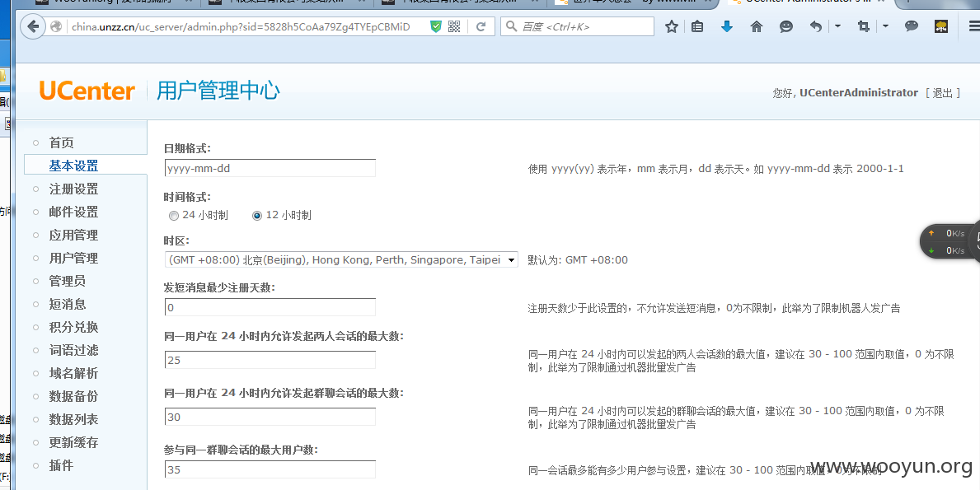Open the 时区 timezone dropdown
Image resolution: width=980 pixels, height=490 pixels.
(341, 259)
